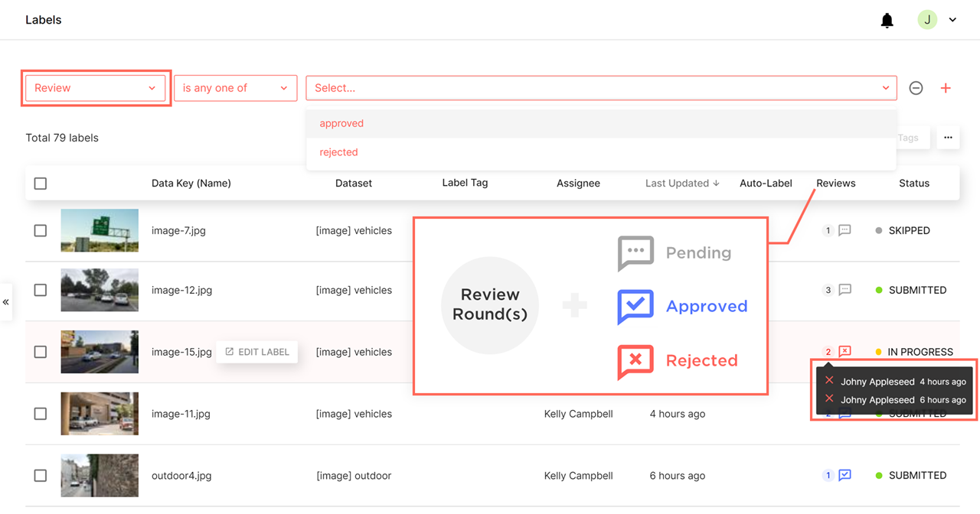Expand the account menu chevron
Image resolution: width=980 pixels, height=514 pixels.
click(952, 20)
